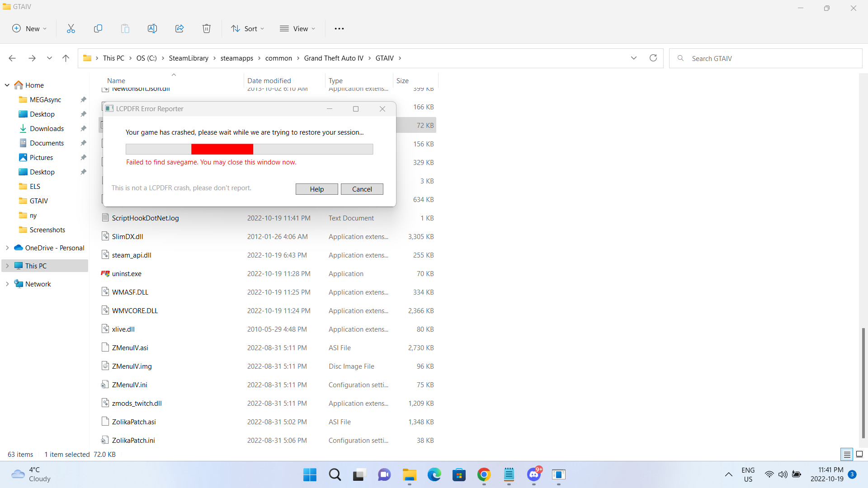Click the SteamLibrary breadcrumb segment
868x488 pixels.
click(x=189, y=58)
